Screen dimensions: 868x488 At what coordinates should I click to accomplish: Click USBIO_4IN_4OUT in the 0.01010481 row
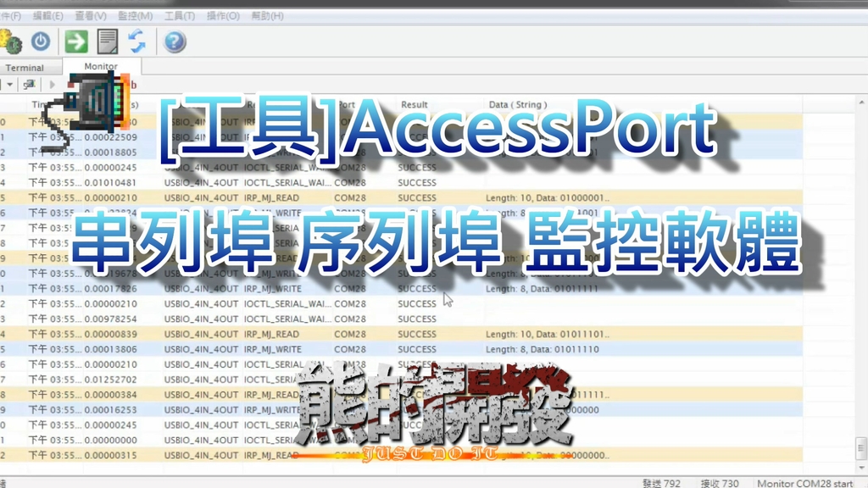[x=201, y=183]
